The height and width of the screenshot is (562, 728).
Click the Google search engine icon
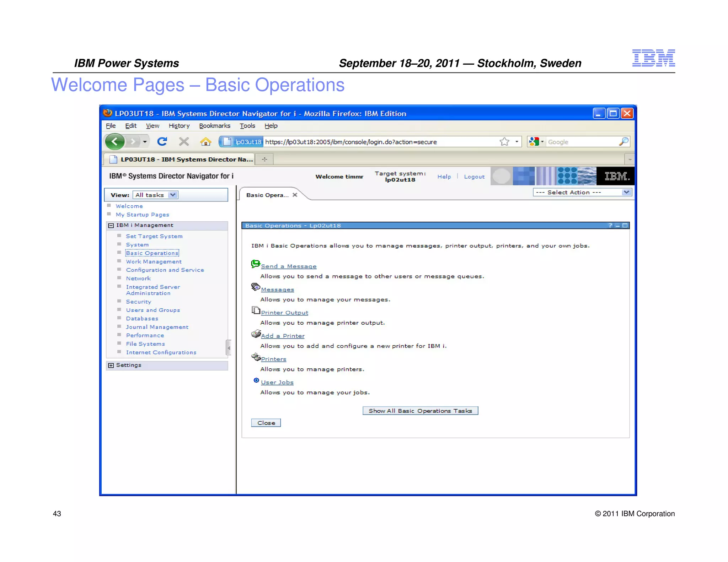click(x=534, y=142)
